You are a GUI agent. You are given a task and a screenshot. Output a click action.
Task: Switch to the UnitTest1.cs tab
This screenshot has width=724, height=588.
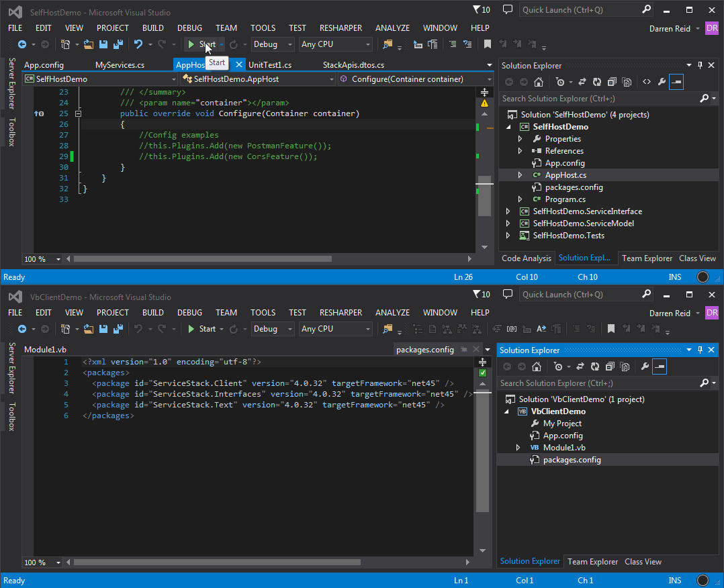point(269,65)
